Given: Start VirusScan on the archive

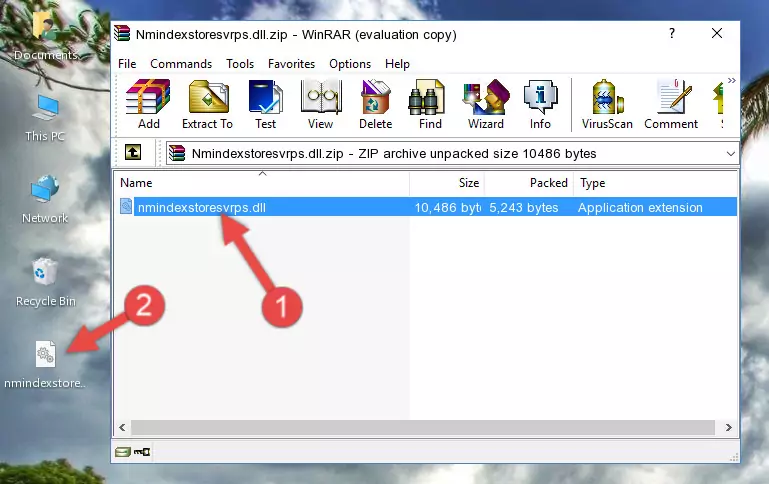Looking at the screenshot, I should coord(607,104).
